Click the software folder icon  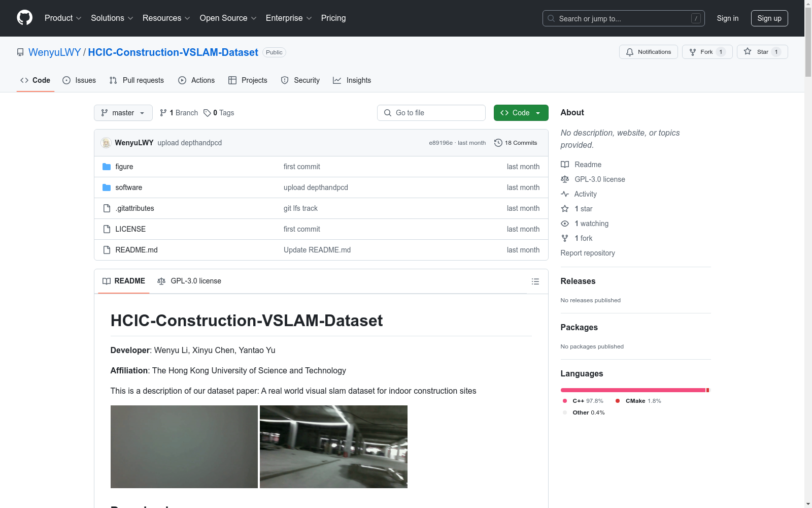tap(107, 187)
